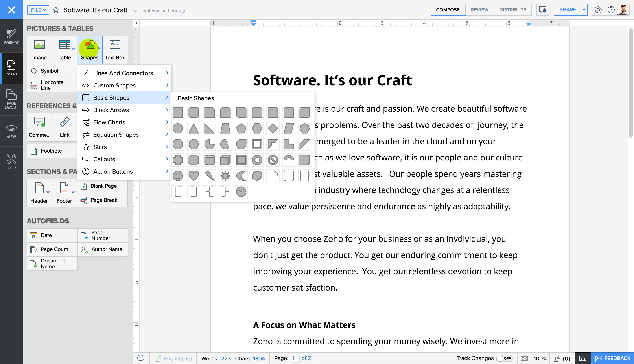Viewport: 634px width, 364px height.
Task: Open the comments chat icon in status bar
Action: pos(141,358)
